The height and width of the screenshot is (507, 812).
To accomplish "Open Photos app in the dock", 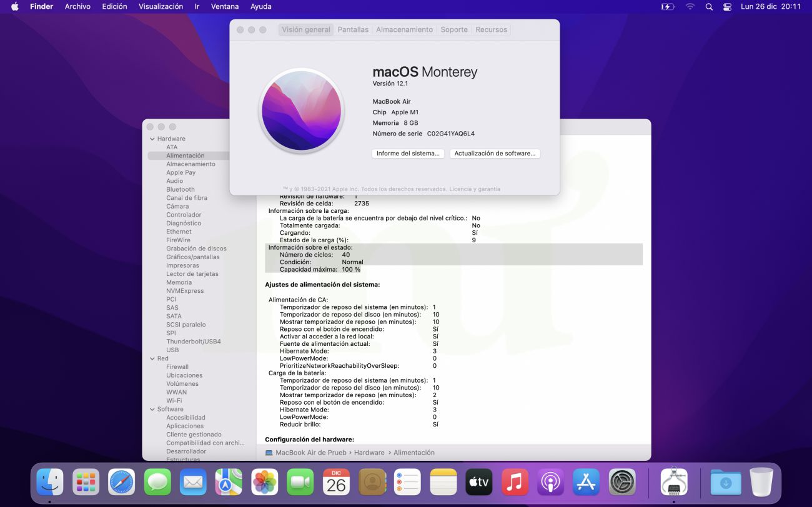I will tap(265, 482).
